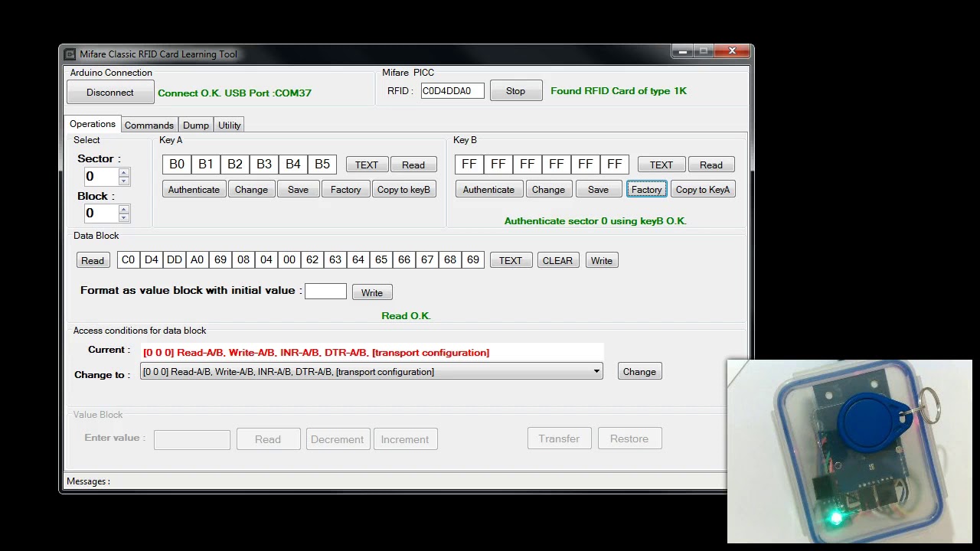Image resolution: width=980 pixels, height=551 pixels.
Task: Save Key A
Action: click(299, 190)
